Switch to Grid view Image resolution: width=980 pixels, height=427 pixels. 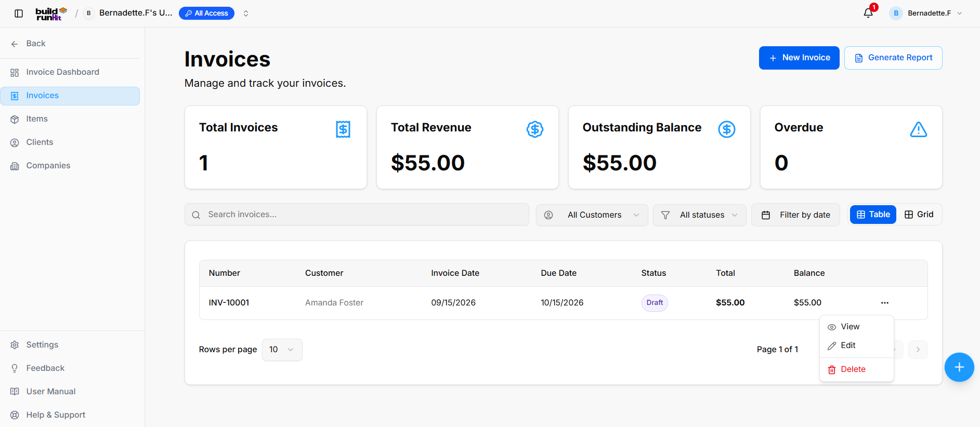click(x=919, y=215)
